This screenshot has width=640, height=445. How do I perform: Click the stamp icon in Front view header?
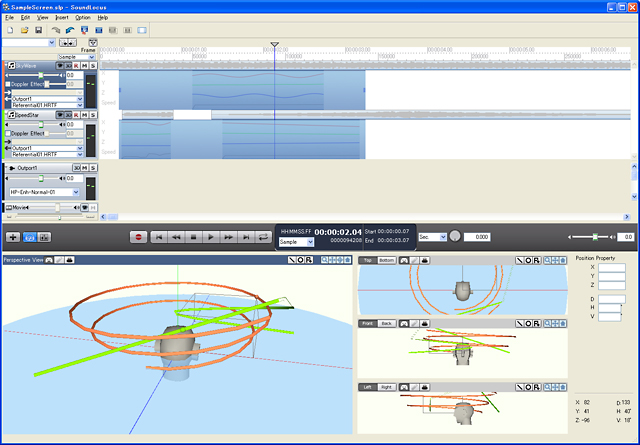(x=424, y=323)
